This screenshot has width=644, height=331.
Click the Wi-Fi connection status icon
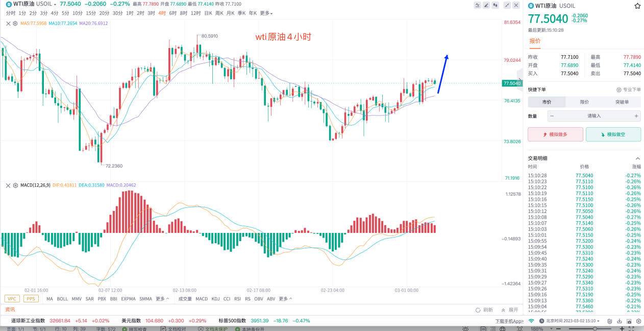coord(531,321)
